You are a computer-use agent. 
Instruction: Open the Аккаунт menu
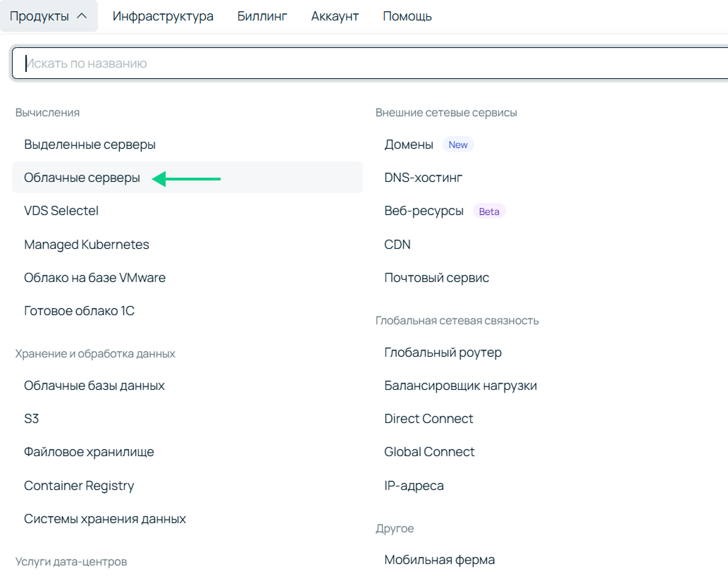pos(334,16)
